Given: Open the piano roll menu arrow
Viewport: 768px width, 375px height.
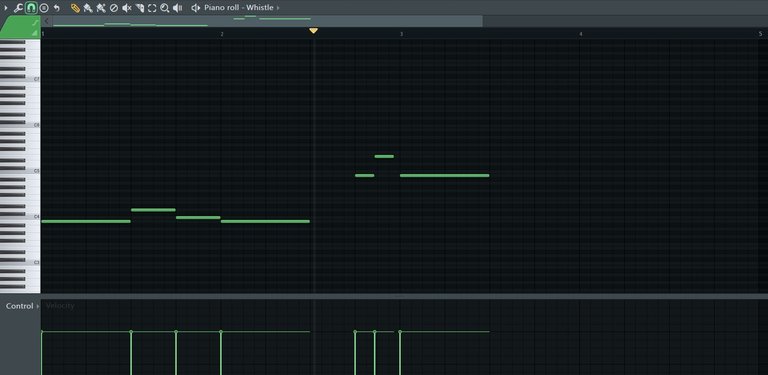Looking at the screenshot, I should pos(6,8).
